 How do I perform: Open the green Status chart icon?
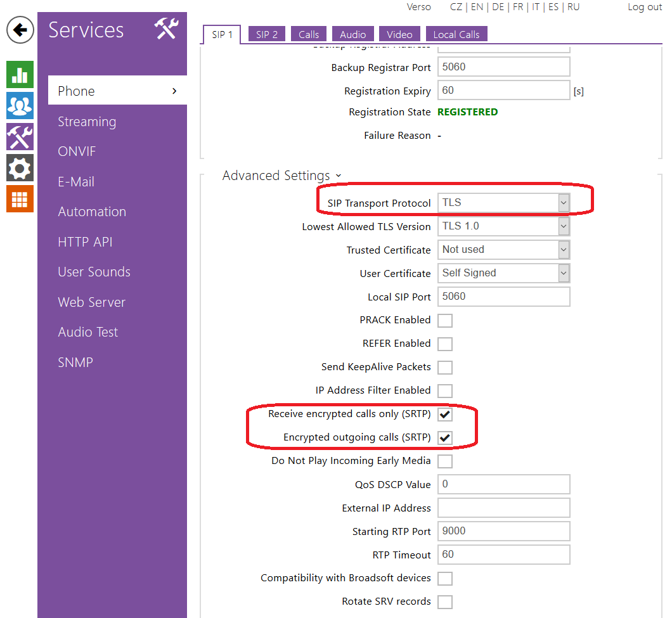click(x=20, y=75)
